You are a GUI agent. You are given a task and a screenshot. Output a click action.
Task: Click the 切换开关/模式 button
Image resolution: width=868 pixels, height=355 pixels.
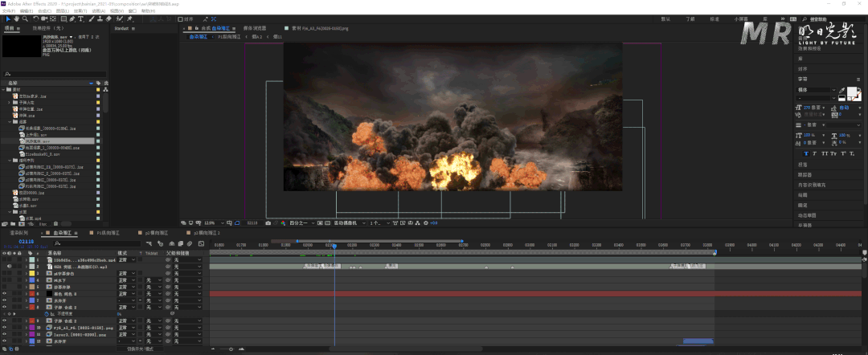(x=140, y=349)
